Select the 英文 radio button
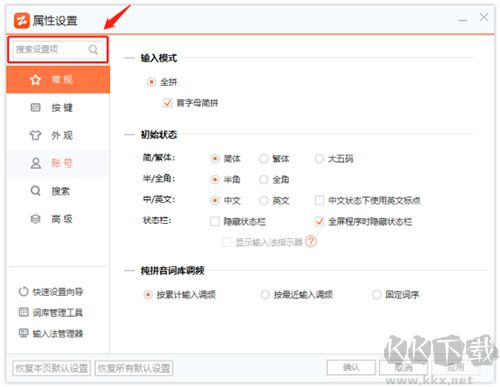The image size is (500, 387). pos(264,200)
